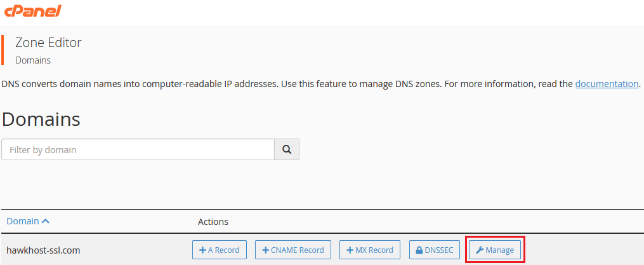Manage the hawkhost-ssl.com zone
644x265 pixels.
click(495, 250)
